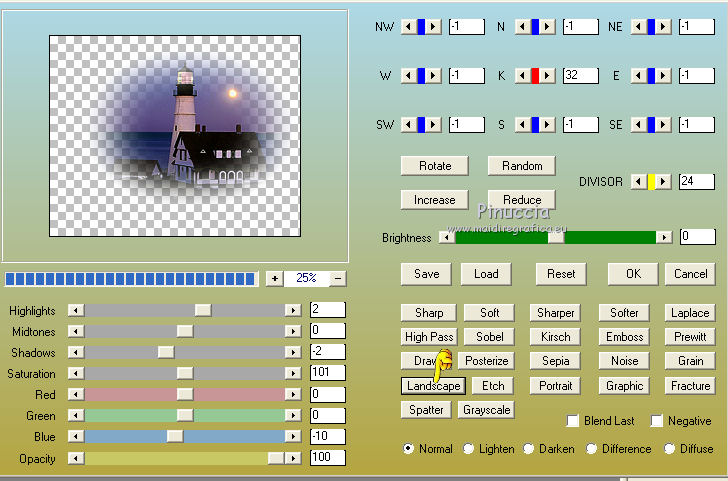
Task: Click Red slider left arrow
Action: [x=76, y=395]
